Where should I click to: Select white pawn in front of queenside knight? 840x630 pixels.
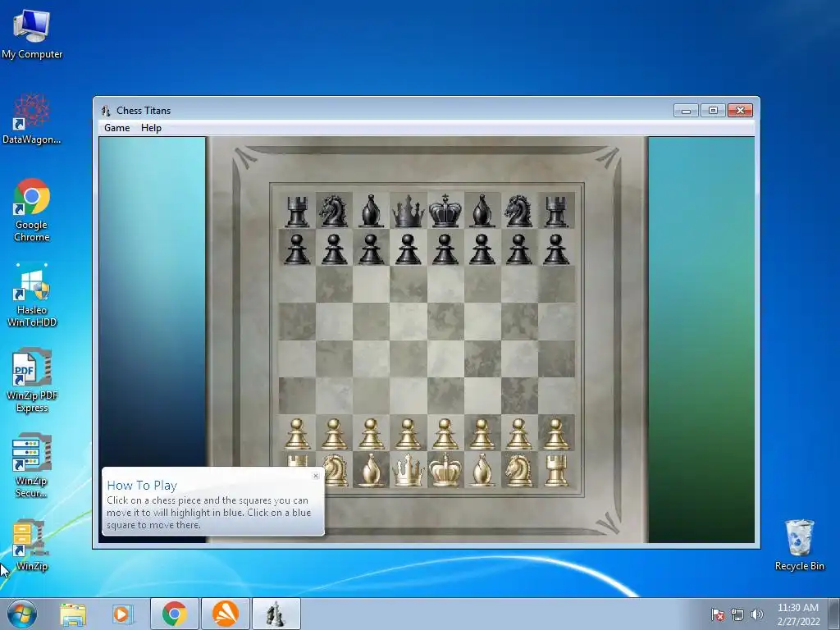coord(335,434)
